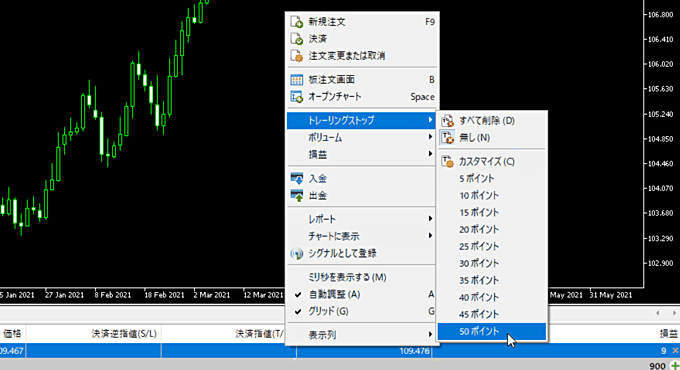Toggle 自動調整 (A) auto arrange option
This screenshot has height=370, width=680.
click(362, 295)
